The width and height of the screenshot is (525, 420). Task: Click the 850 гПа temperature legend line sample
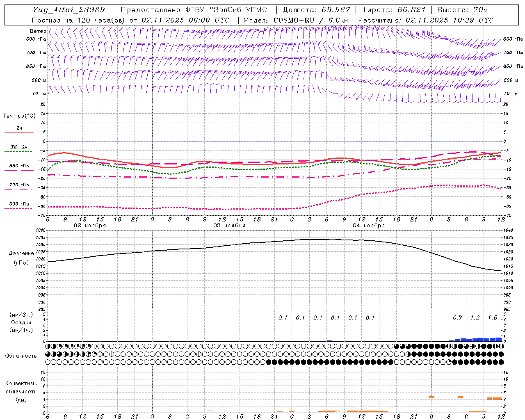(x=19, y=170)
